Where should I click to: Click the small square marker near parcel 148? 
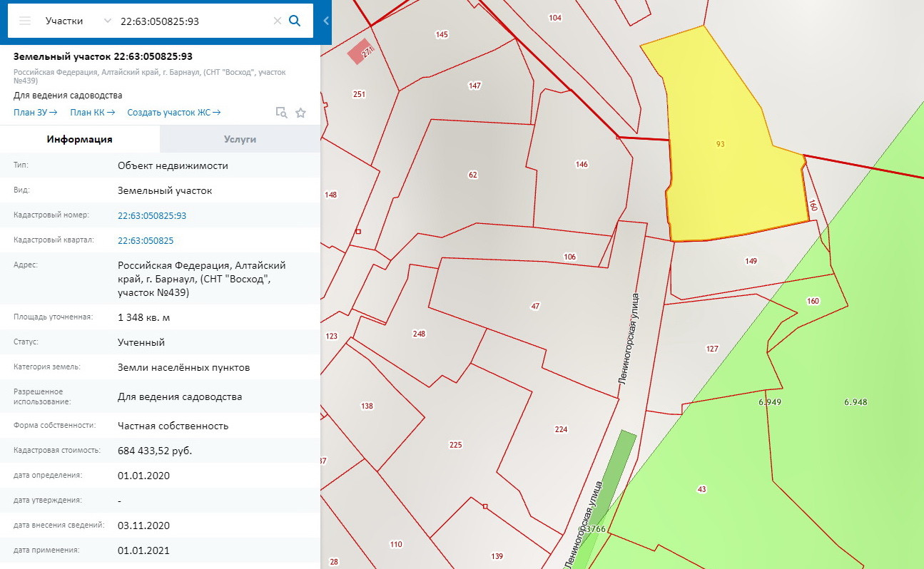358,231
